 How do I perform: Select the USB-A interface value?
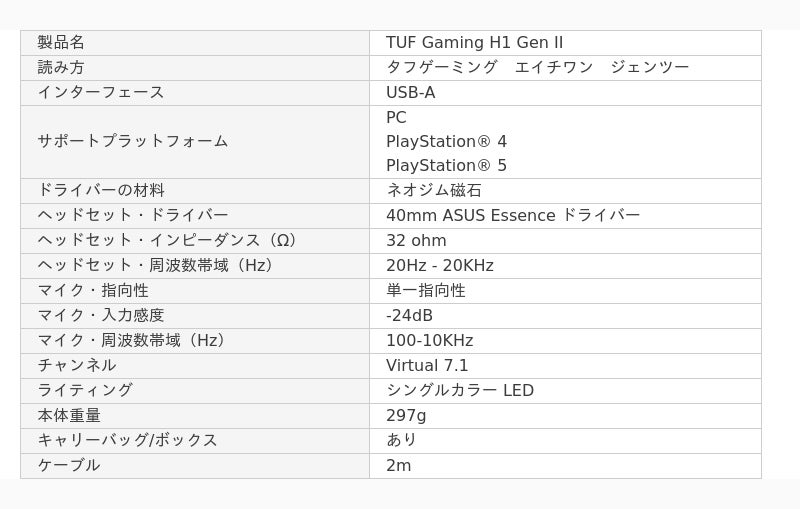(410, 93)
